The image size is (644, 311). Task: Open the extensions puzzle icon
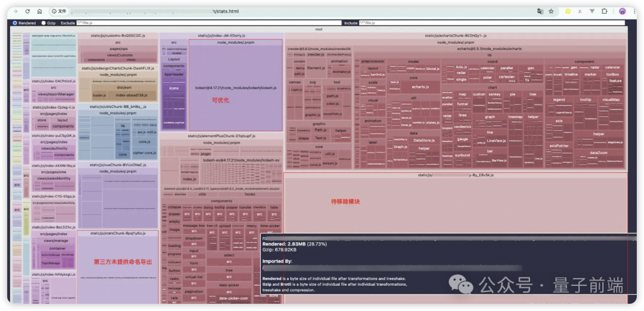point(604,11)
